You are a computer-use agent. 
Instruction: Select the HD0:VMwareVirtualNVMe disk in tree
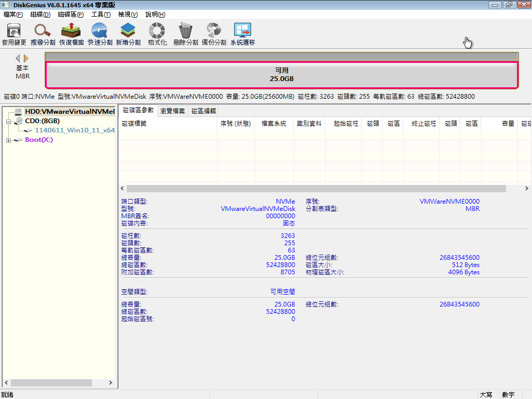(69, 112)
